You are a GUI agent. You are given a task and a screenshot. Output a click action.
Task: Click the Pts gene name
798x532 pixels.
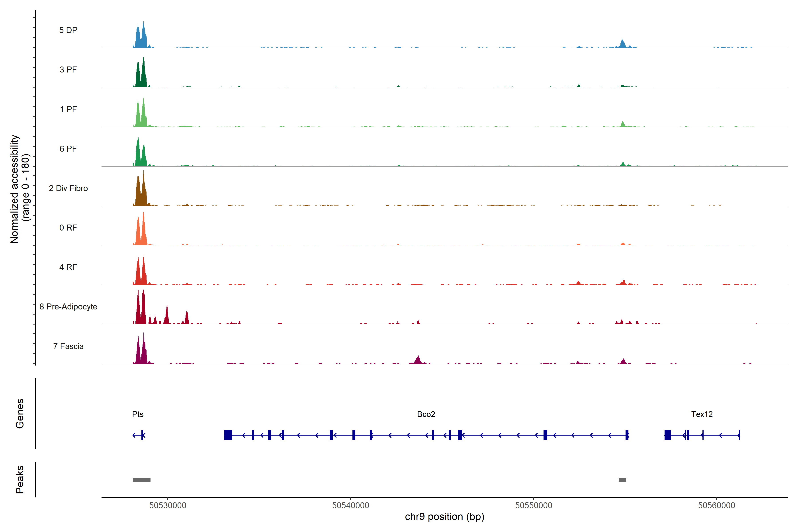click(138, 414)
